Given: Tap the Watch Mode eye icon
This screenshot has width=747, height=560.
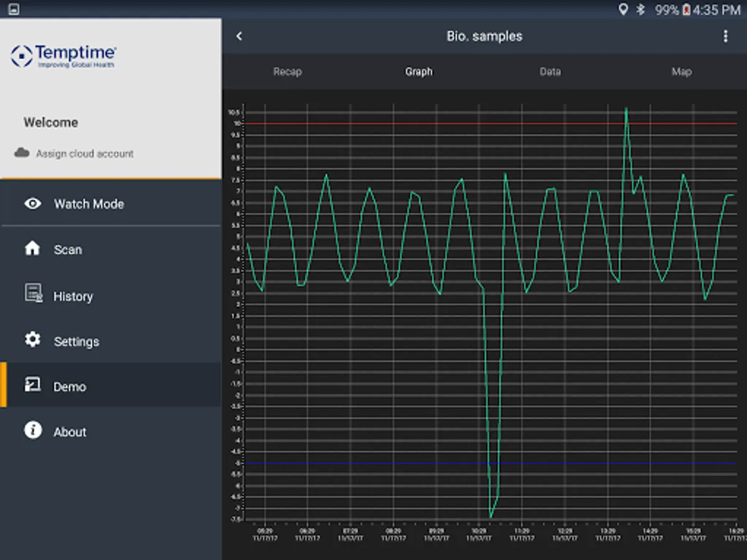Looking at the screenshot, I should click(x=32, y=203).
